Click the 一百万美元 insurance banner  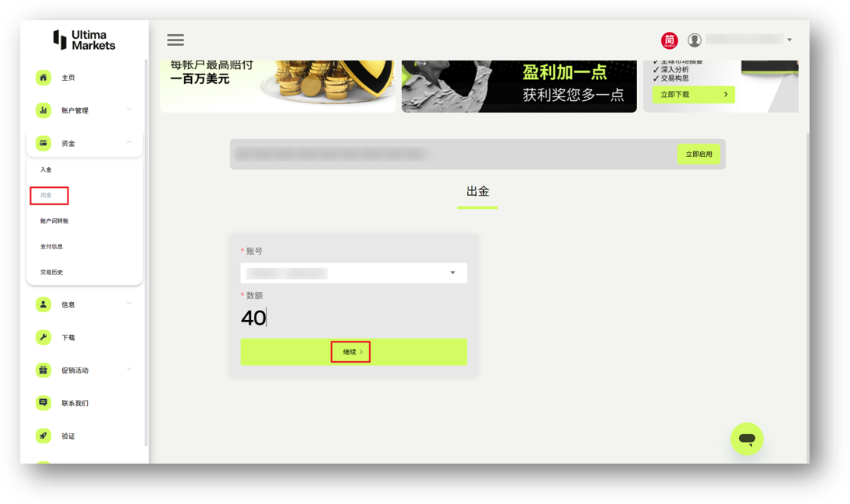tap(277, 86)
